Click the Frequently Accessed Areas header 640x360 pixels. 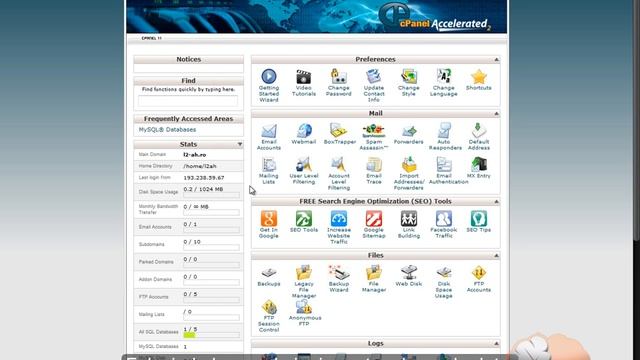pos(189,119)
